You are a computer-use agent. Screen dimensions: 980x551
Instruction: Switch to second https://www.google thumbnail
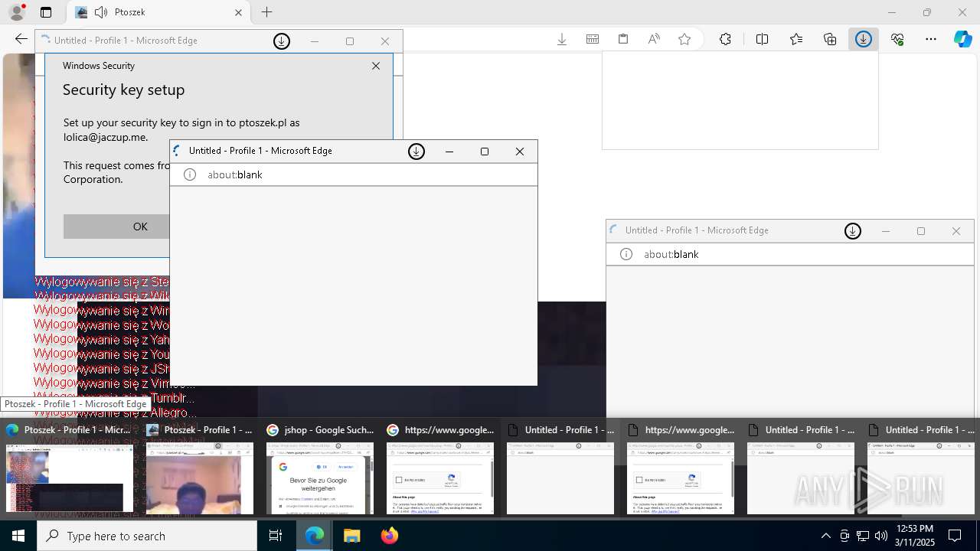point(681,468)
